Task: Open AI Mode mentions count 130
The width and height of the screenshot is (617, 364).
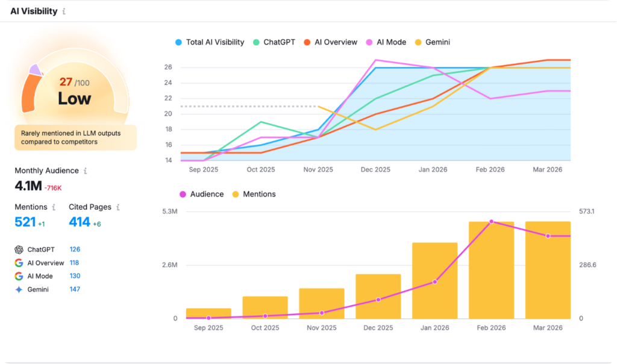Action: (75, 276)
